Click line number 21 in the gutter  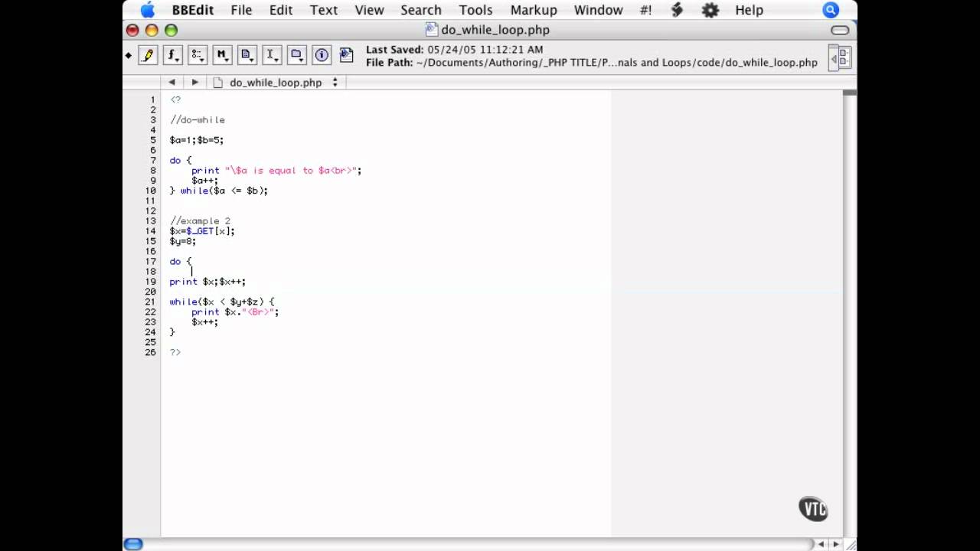point(151,302)
